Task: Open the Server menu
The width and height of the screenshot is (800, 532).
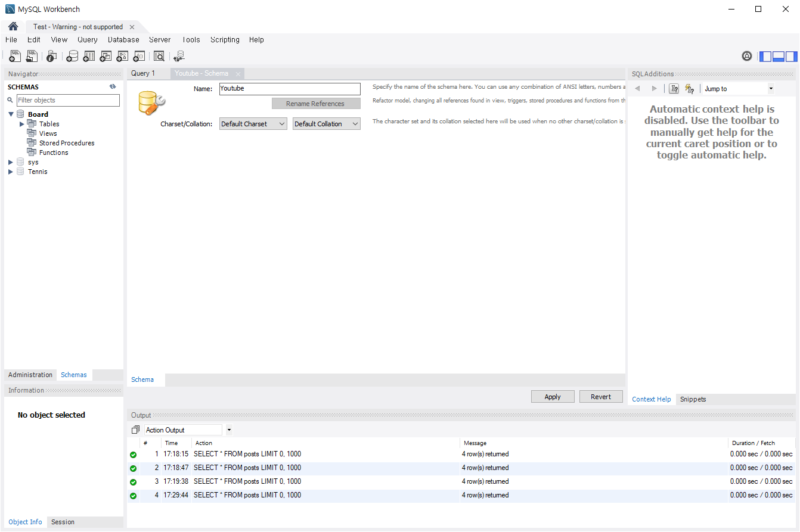Action: click(160, 40)
